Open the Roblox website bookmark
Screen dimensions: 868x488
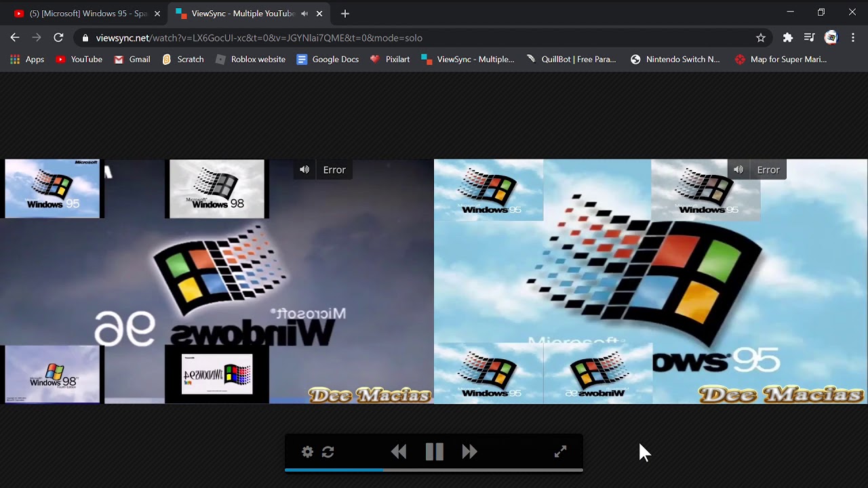pyautogui.click(x=250, y=60)
